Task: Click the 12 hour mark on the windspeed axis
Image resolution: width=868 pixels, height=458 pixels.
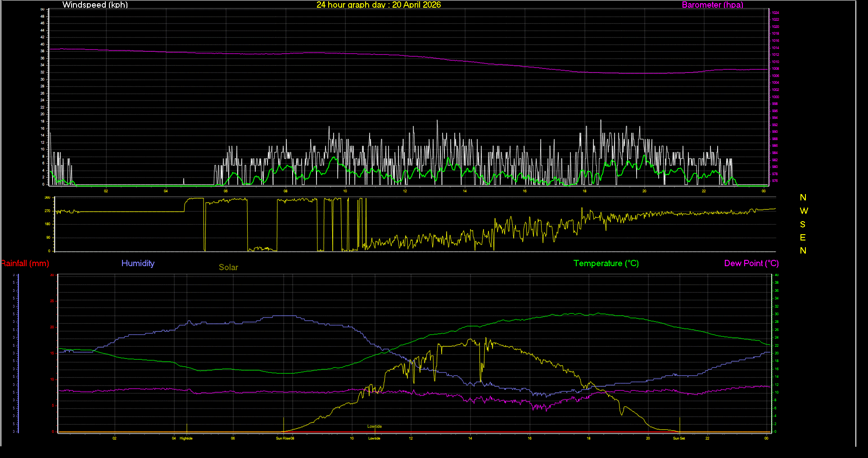Action: pos(404,191)
